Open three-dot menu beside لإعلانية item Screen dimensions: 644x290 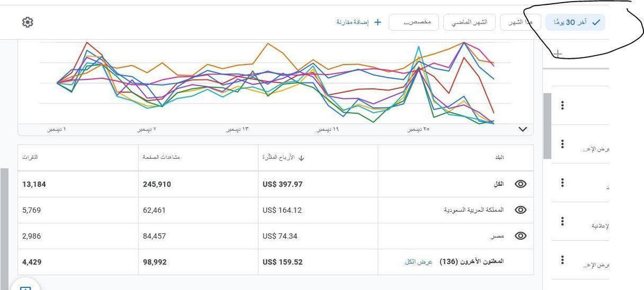tap(562, 221)
